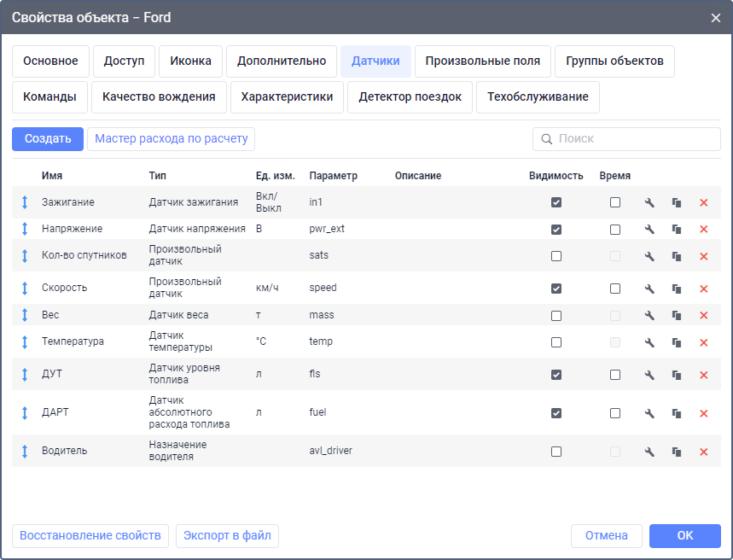Click reorder arrow for Вес sensor

(x=25, y=316)
